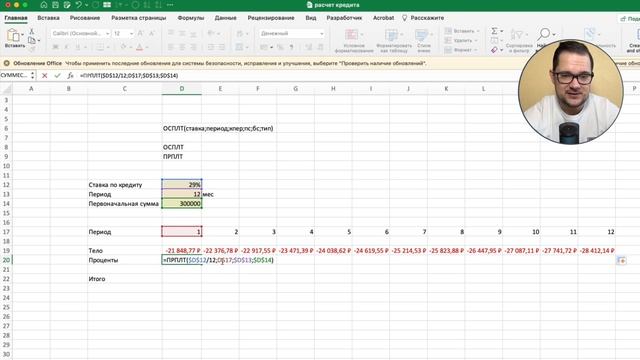Switch to the Рисование tab
The image size is (640, 360).
click(x=85, y=18)
